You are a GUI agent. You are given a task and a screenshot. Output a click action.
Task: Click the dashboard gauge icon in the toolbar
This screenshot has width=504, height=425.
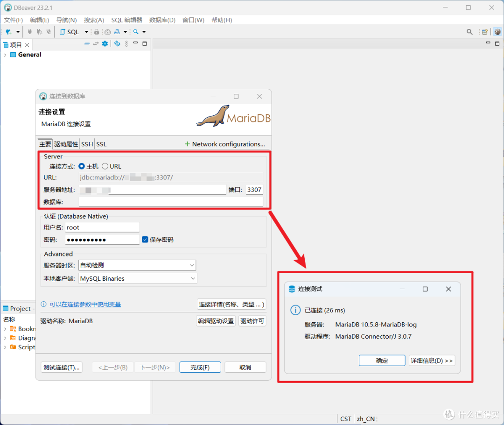coord(107,32)
